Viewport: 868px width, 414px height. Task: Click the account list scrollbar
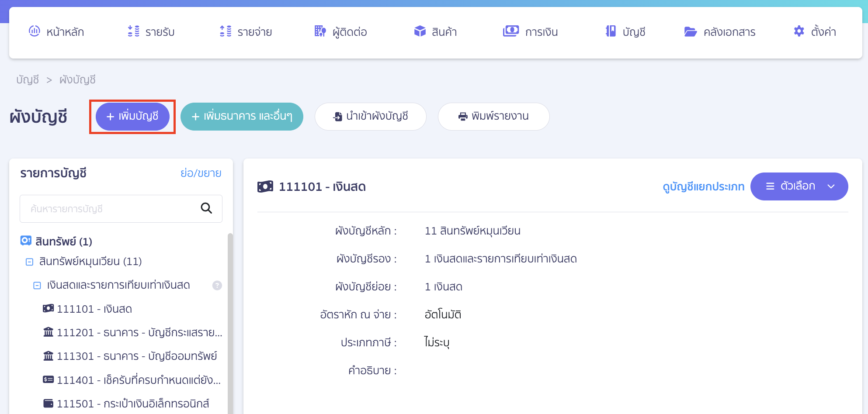230,323
